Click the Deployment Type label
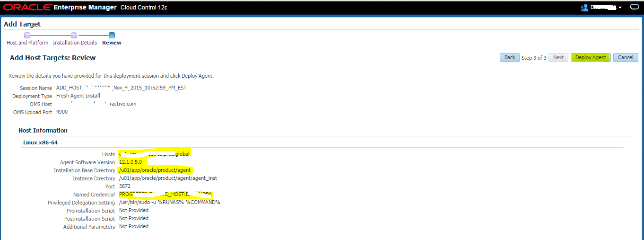This screenshot has width=644, height=240. 32,96
